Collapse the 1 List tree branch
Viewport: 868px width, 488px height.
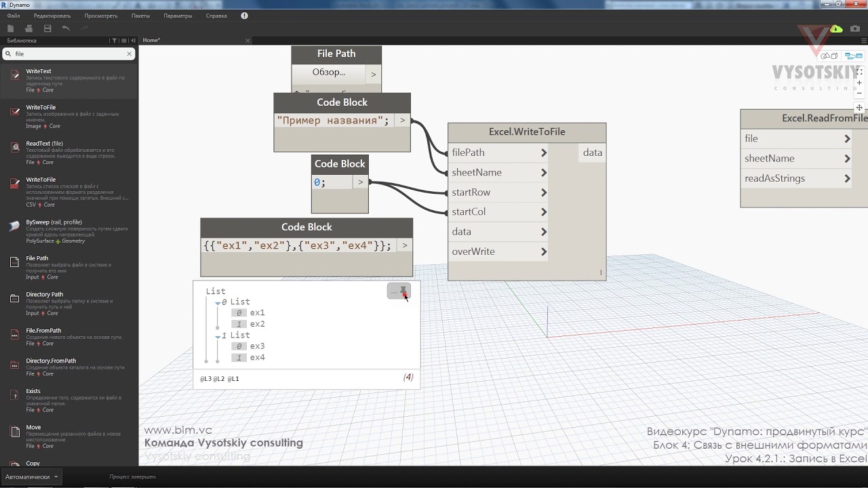[x=218, y=336]
